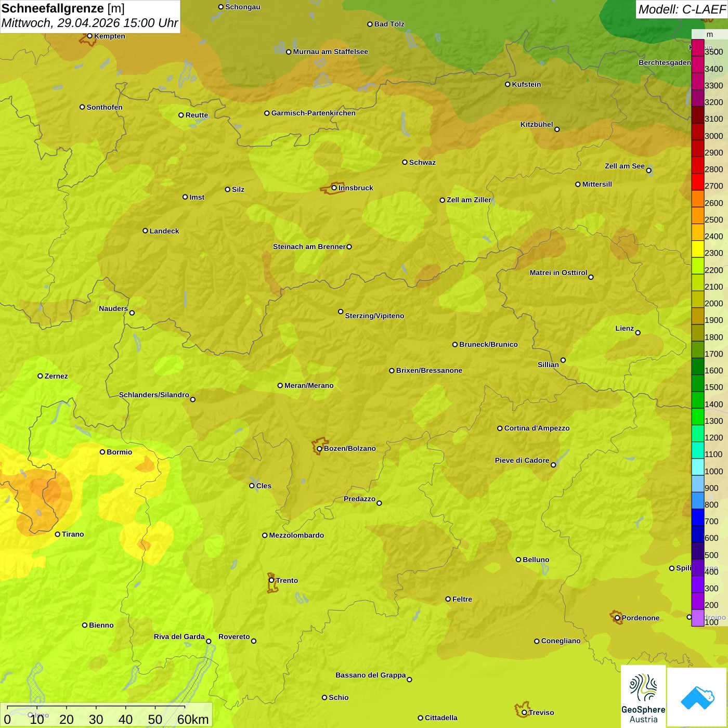Click the 'Schlanders/Silandro' map label
This screenshot has width=728, height=728.
(x=154, y=395)
